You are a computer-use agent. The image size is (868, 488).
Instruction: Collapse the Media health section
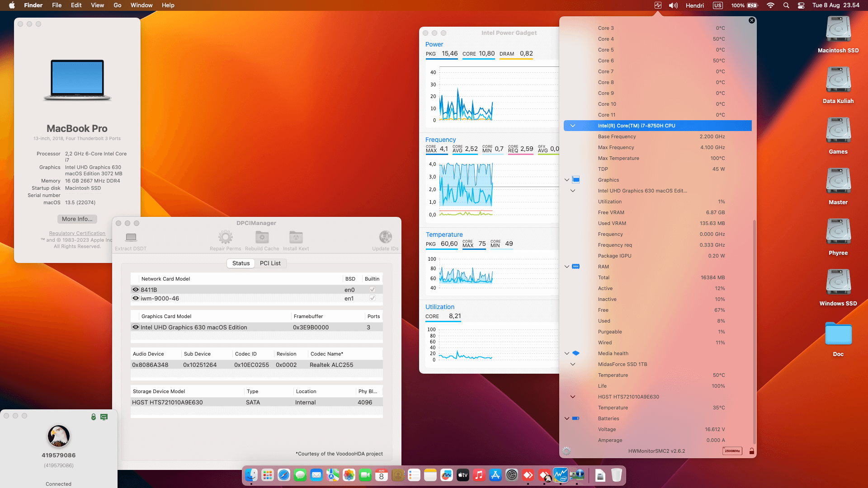click(567, 353)
